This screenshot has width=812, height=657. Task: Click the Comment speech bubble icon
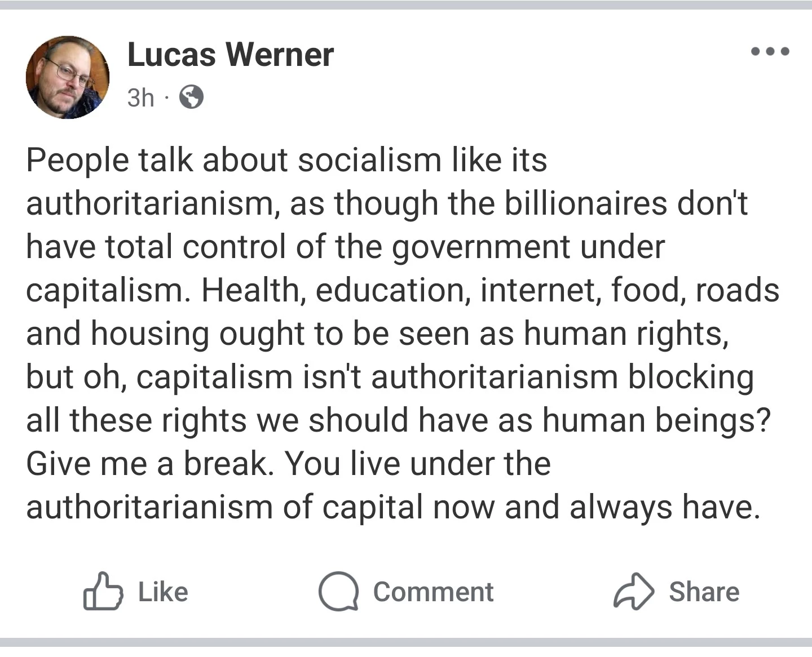338,592
